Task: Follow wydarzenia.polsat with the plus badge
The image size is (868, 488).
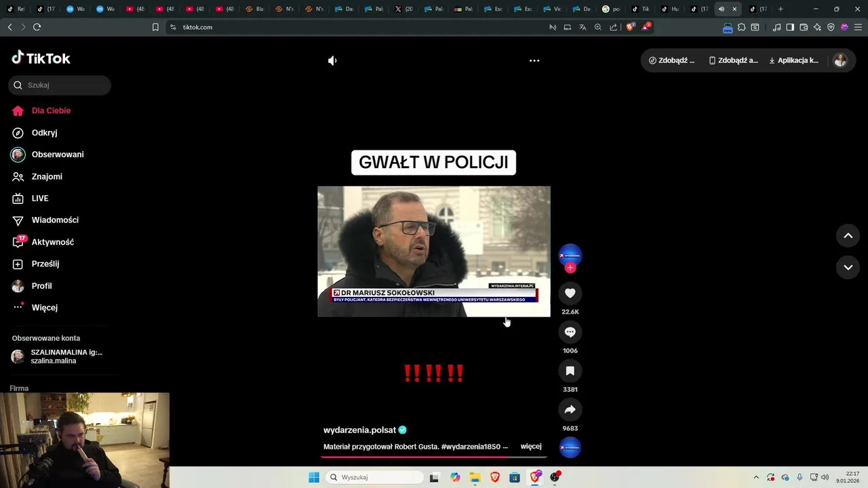Action: click(570, 268)
